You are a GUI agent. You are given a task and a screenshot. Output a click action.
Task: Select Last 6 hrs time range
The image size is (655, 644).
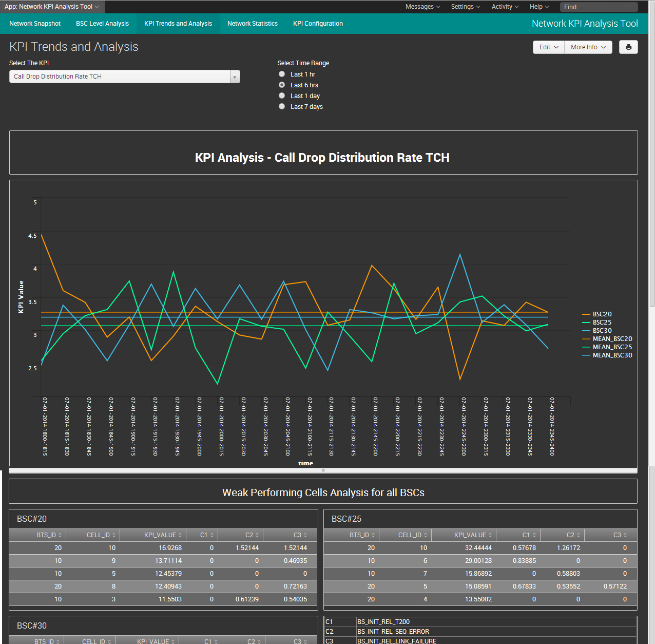[282, 85]
